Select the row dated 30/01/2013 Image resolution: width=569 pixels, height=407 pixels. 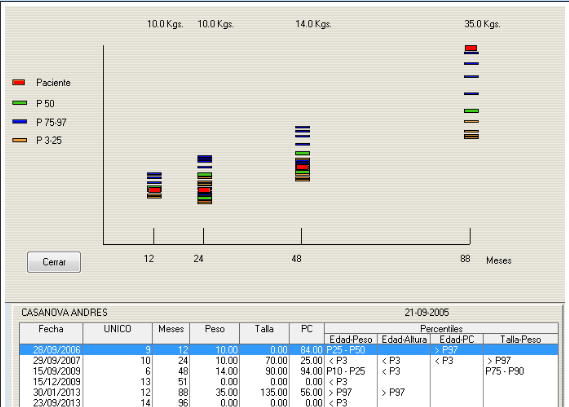[289, 392]
